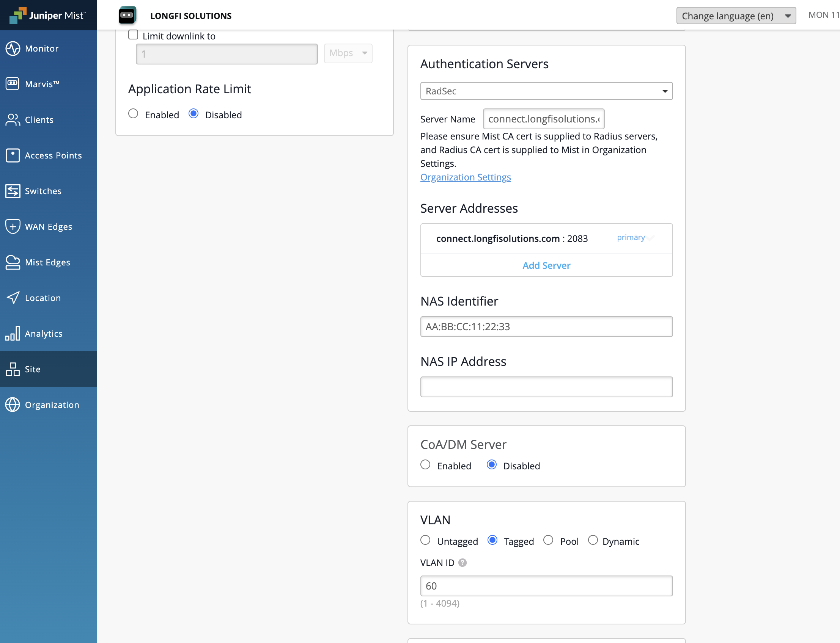Open Switches section

[49, 191]
